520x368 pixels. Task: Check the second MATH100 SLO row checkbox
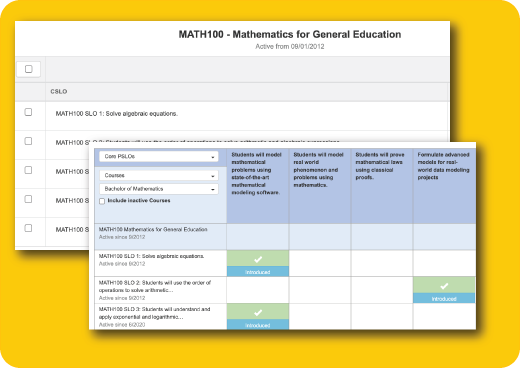pos(28,141)
